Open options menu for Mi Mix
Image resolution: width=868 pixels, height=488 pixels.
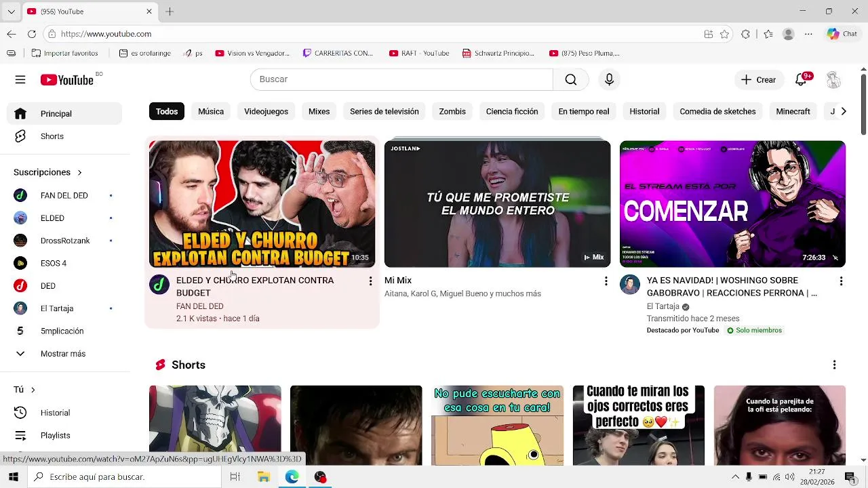click(x=606, y=281)
